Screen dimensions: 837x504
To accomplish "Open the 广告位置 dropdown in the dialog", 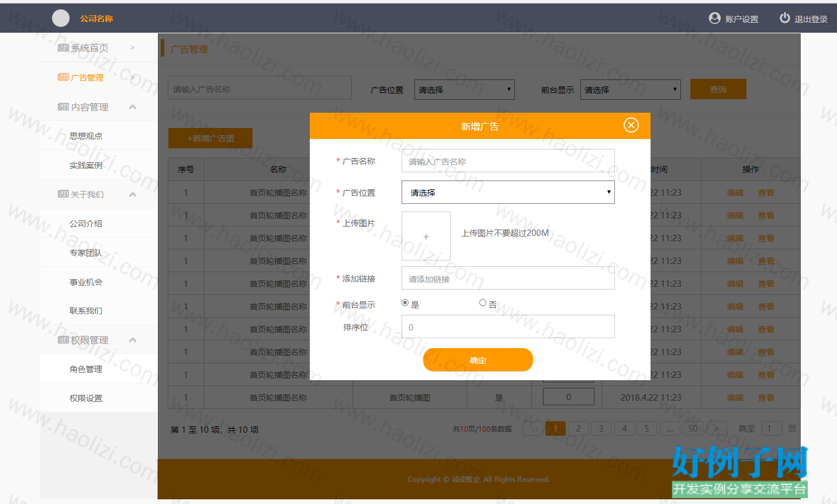I will (508, 192).
